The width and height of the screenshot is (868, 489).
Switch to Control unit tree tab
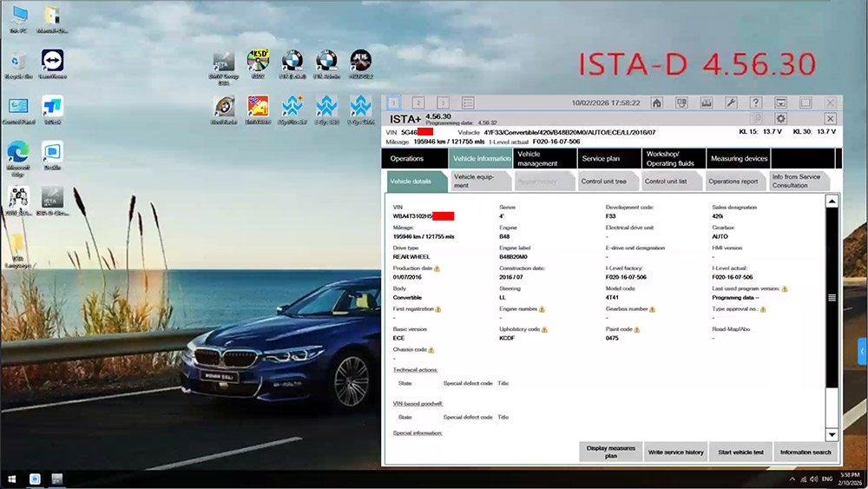[x=603, y=182]
